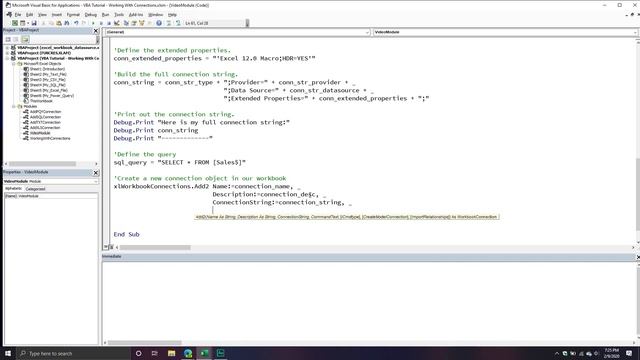This screenshot has height=360, width=640.
Task: Open Object Browser toolbar icon
Action: [x=142, y=23]
